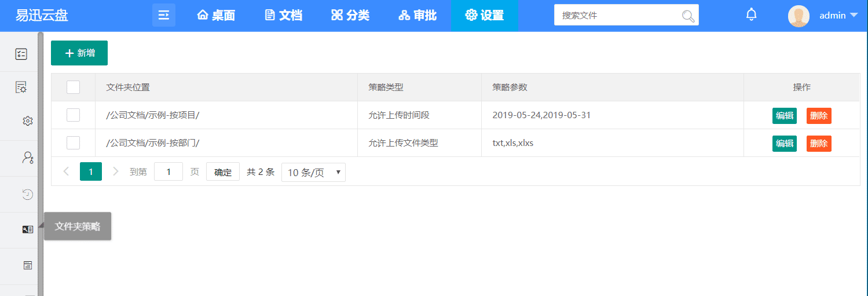Go to the next page using the arrow
The height and width of the screenshot is (296, 868).
115,171
